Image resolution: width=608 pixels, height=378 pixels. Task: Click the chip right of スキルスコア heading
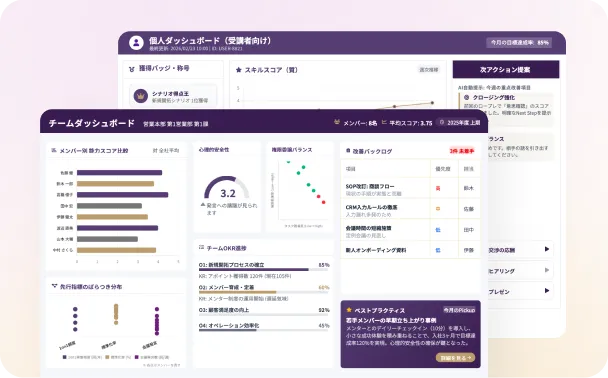pos(428,70)
